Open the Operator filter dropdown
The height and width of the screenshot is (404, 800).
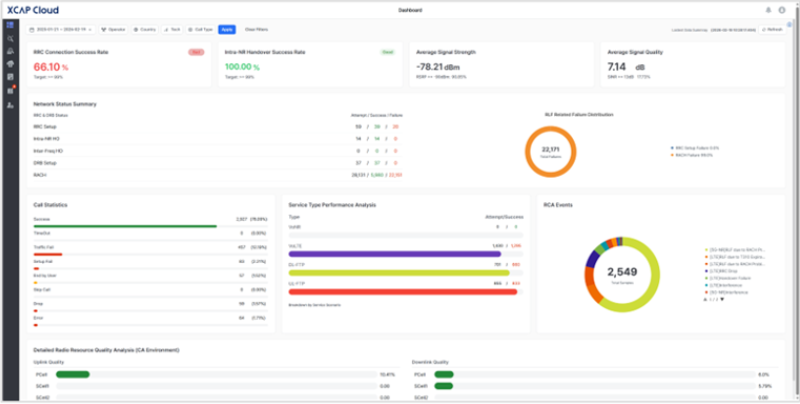pyautogui.click(x=114, y=30)
